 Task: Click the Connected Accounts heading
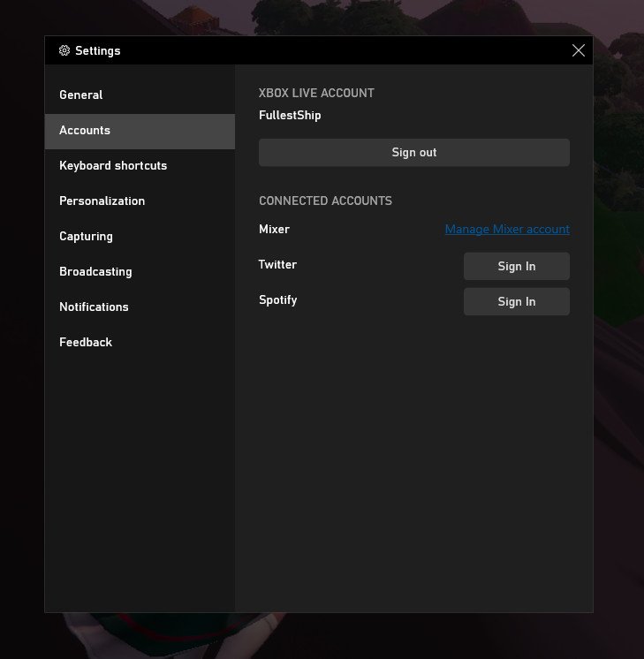[x=325, y=201]
